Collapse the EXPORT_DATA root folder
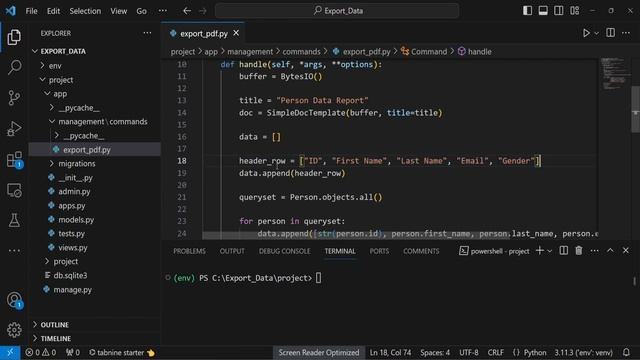640x360 pixels. click(96, 51)
